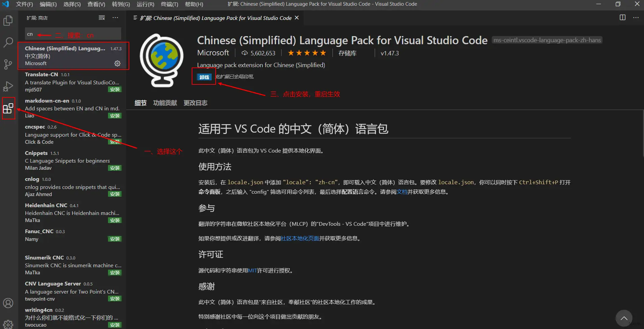Install markdown-cn-en extension
Screen dimensions: 644x329
pyautogui.click(x=115, y=116)
